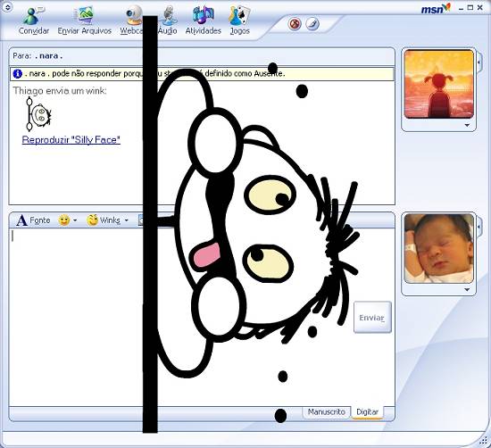The image size is (491, 448).
Task: Click the msn logo
Action: click(436, 8)
